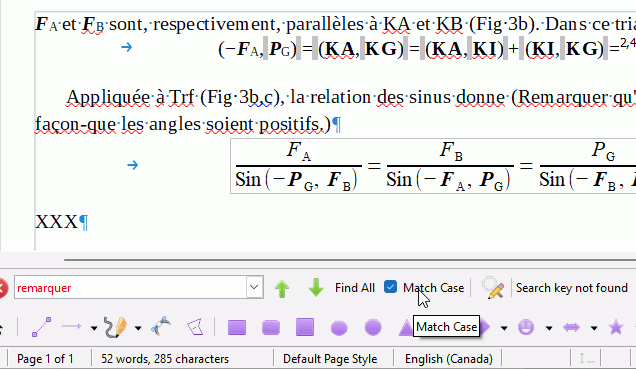Expand the search term history dropdown
Viewport: 636px width, 369px height.
point(254,287)
